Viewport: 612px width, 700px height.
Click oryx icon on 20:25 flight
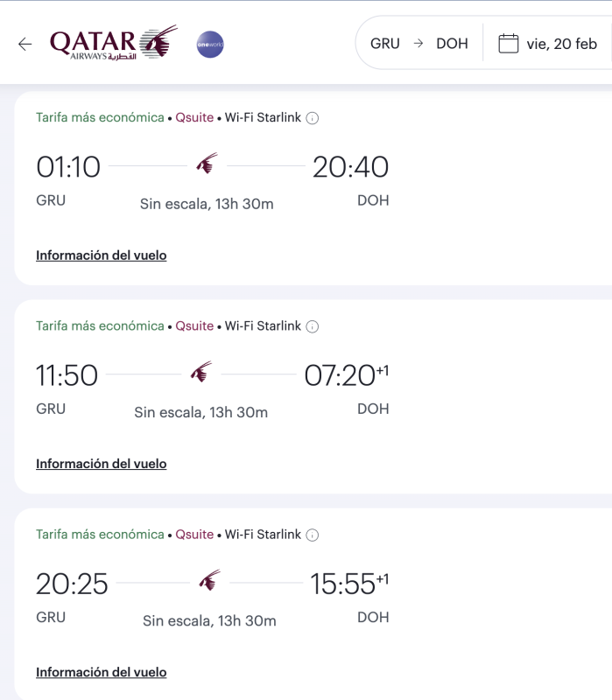coord(209,581)
